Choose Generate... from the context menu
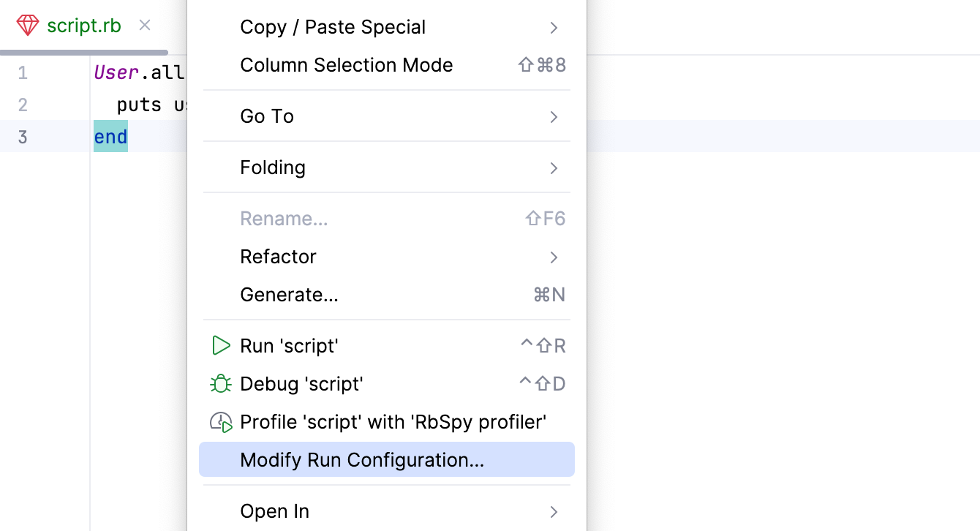The width and height of the screenshot is (980, 531). tap(289, 295)
